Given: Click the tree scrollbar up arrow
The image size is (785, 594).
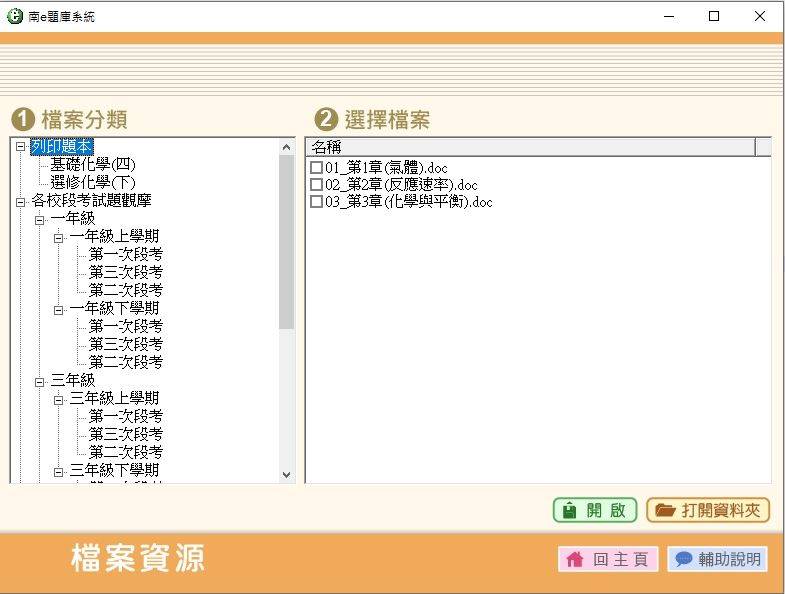Looking at the screenshot, I should pyautogui.click(x=286, y=147).
